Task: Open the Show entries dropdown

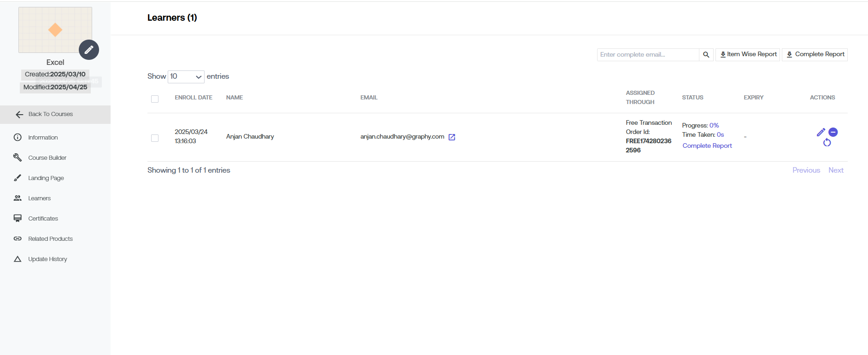Action: (186, 76)
